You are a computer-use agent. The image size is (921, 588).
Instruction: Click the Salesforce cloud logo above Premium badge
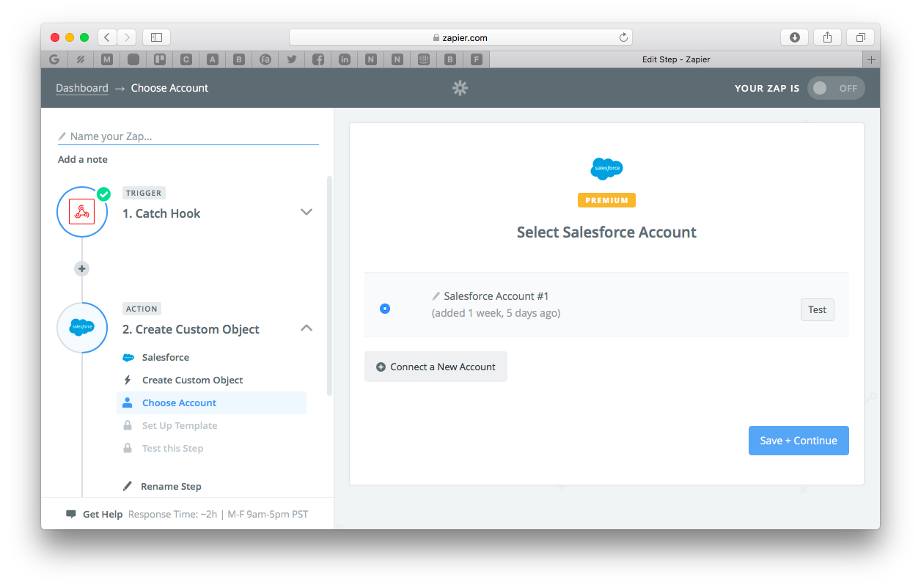pos(606,169)
